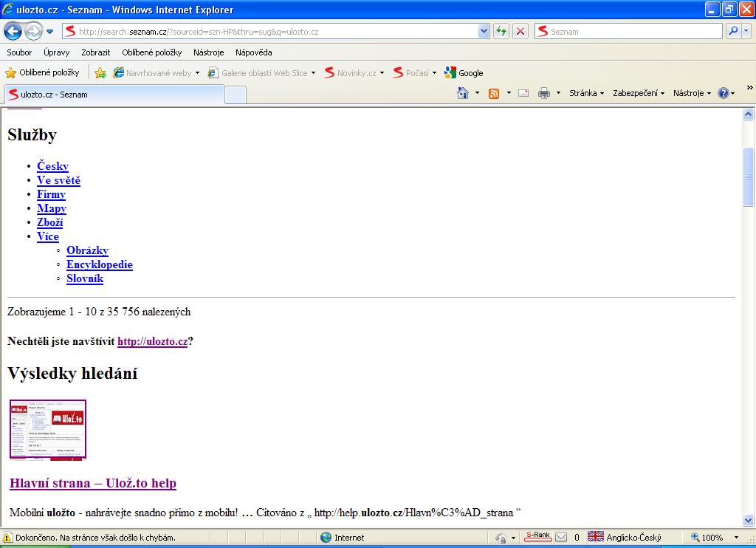Click the Seznam search box

629,31
